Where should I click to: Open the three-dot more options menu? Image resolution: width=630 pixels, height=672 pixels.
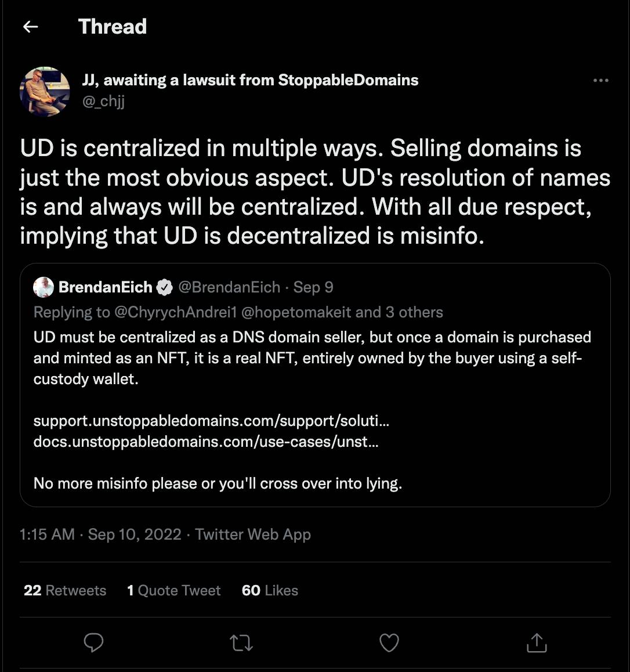click(x=600, y=81)
